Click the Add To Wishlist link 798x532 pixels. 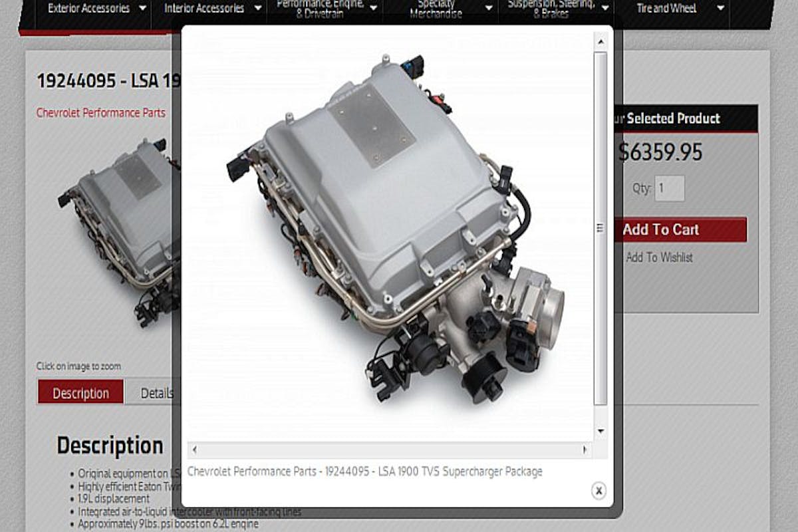pyautogui.click(x=659, y=257)
